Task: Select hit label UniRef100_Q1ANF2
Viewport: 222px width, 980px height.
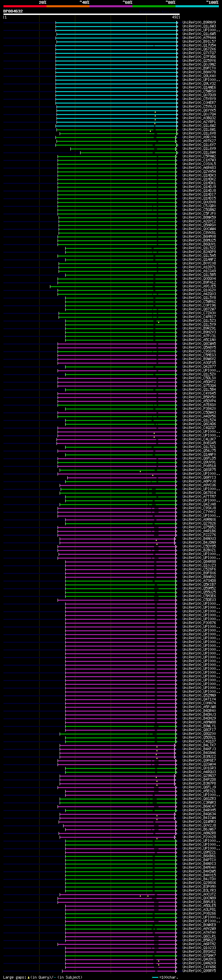Action: [199, 259]
